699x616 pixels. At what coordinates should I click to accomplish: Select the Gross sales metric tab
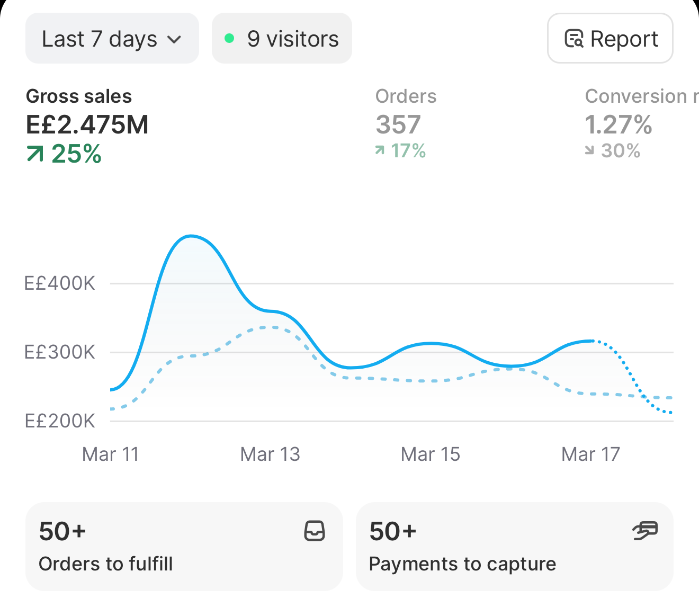[87, 126]
